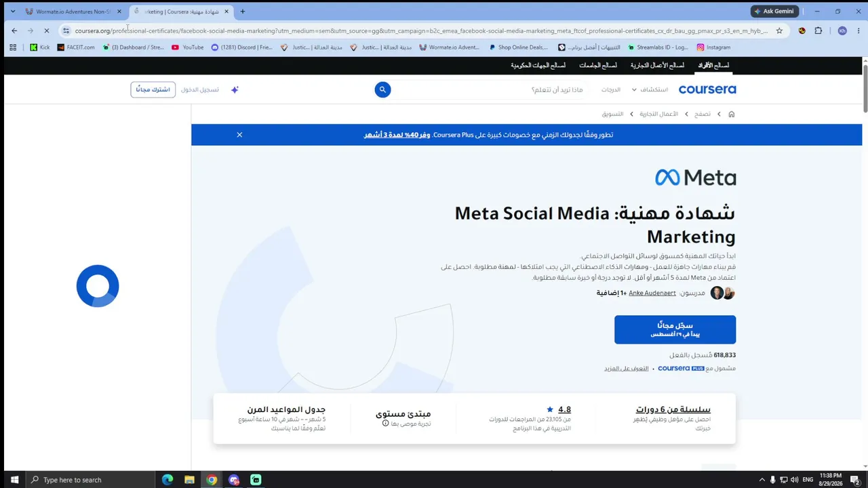Screen dimensions: 868x488
Task: Open the Streamlabs ID bookmark
Action: pos(658,47)
